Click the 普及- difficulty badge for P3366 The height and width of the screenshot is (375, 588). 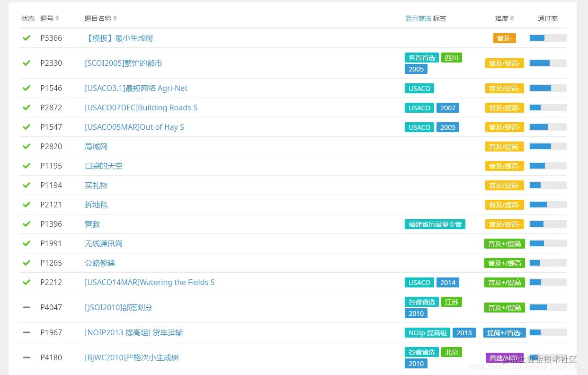(x=505, y=38)
